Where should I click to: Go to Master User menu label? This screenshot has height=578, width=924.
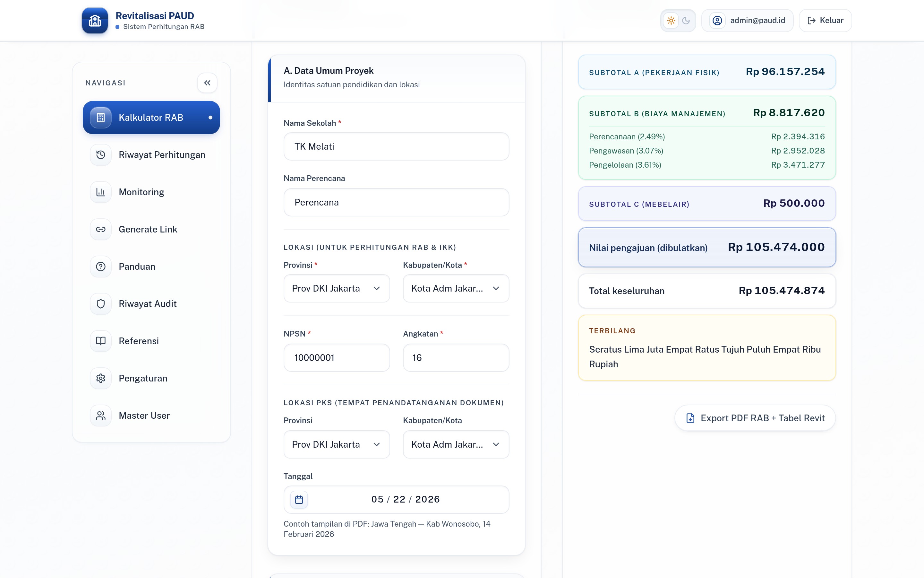(144, 416)
